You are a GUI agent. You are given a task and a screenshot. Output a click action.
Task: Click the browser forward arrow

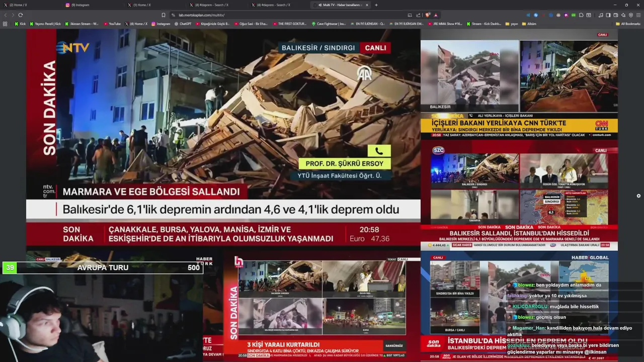tap(13, 15)
